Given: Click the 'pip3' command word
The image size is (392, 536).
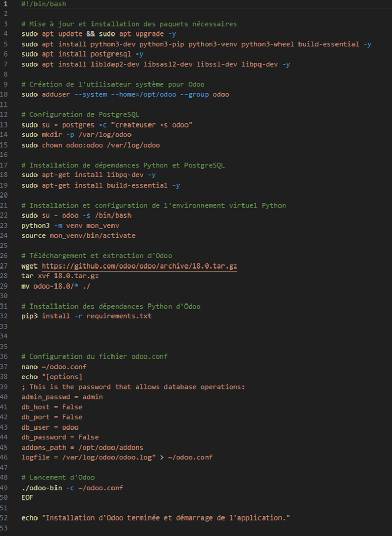Looking at the screenshot, I should pyautogui.click(x=29, y=316).
